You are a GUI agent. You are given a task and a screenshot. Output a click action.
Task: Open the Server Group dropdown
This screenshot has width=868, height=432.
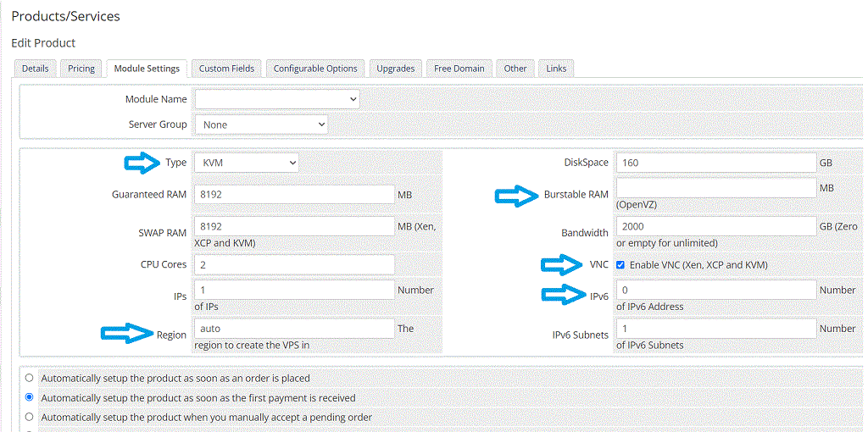coord(261,125)
